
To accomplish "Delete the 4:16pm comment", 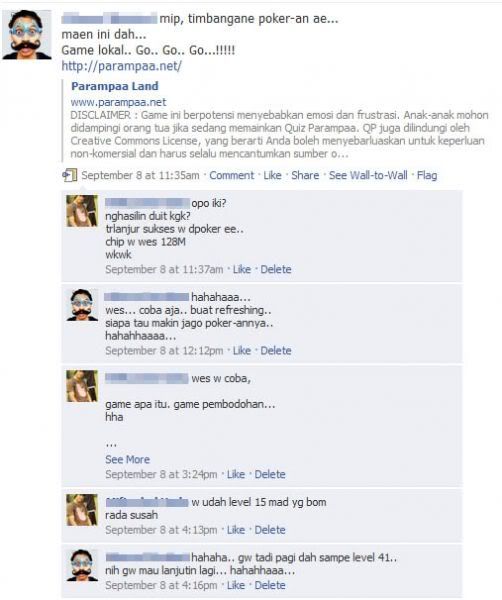I will tap(270, 585).
